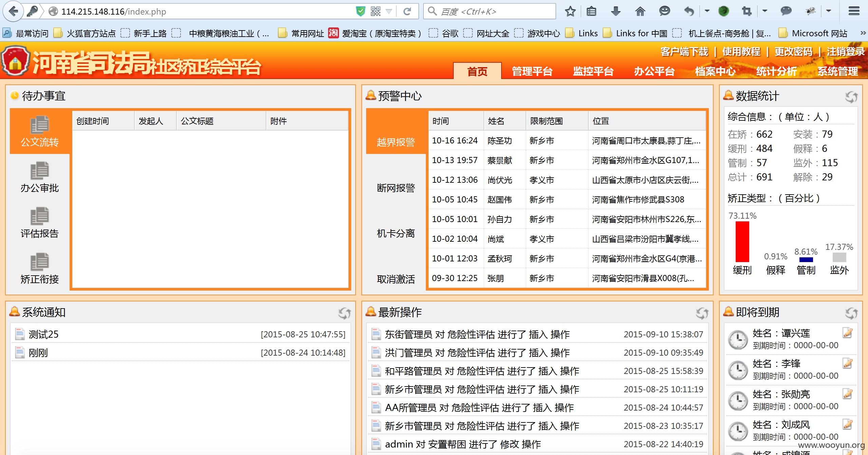The width and height of the screenshot is (868, 455).
Task: Open the downloads arrow icon
Action: click(616, 12)
